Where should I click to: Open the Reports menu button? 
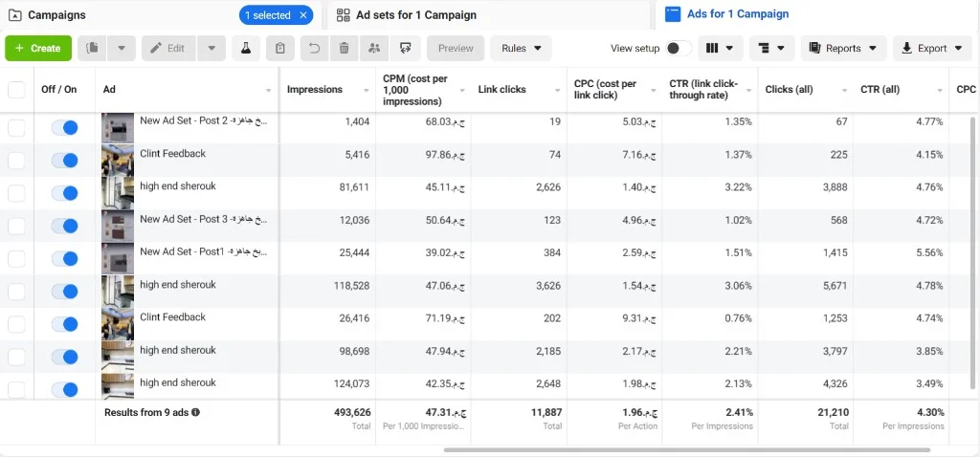click(x=843, y=48)
